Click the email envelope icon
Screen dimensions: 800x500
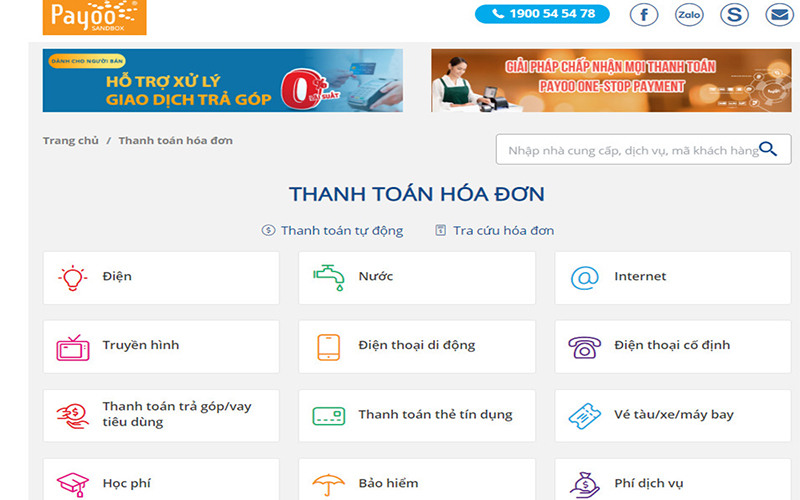[x=779, y=15]
